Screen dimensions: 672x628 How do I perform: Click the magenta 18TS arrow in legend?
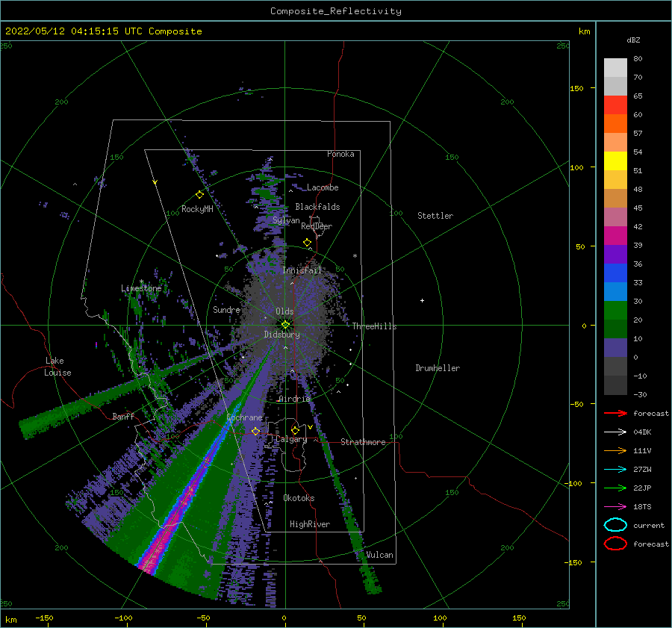pos(615,507)
